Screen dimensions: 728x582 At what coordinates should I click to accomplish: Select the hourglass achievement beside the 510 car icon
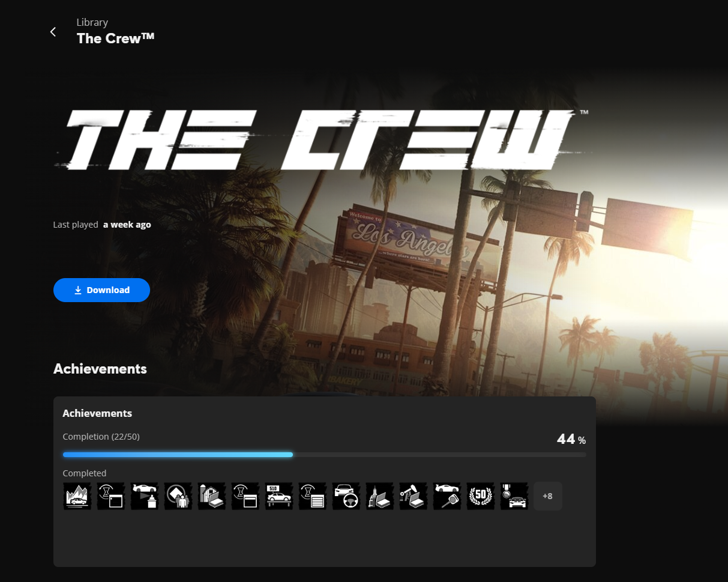[x=245, y=496]
